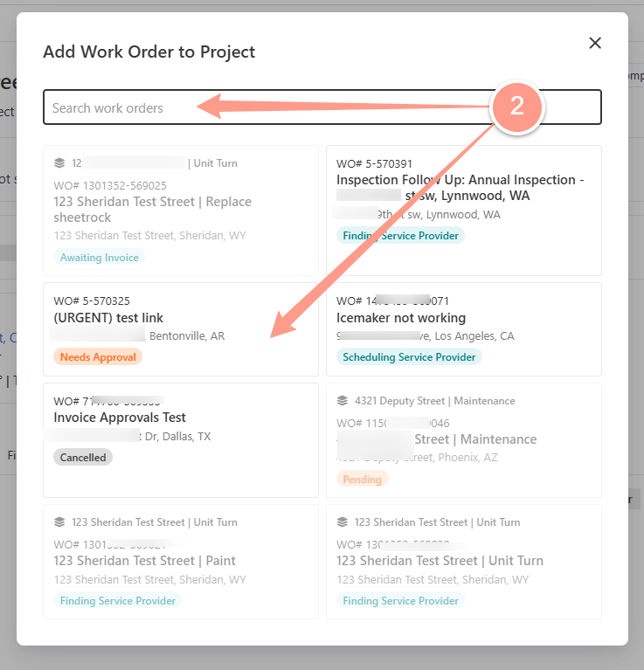This screenshot has width=644, height=670.
Task: Select the 123 Sheridan Test Street Paint card
Action: click(x=181, y=562)
